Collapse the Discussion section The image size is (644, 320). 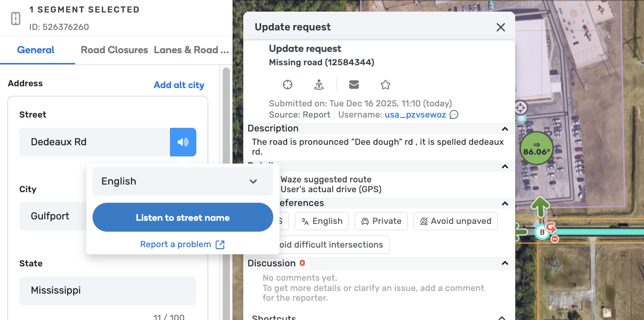point(505,263)
